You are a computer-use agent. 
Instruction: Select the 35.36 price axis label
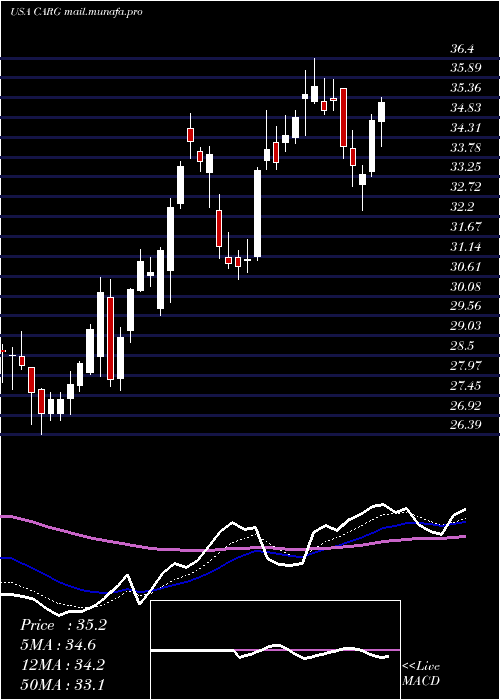coord(465,88)
